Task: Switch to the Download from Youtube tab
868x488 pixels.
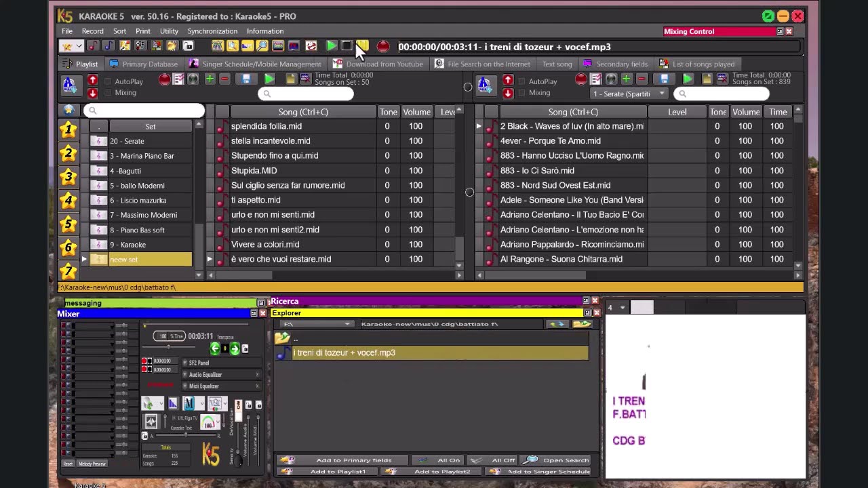Action: (x=378, y=64)
